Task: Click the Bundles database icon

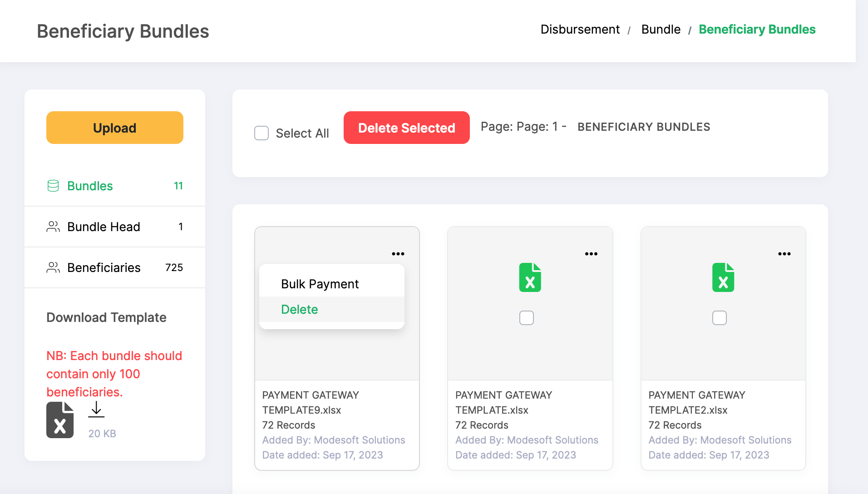Action: click(53, 186)
